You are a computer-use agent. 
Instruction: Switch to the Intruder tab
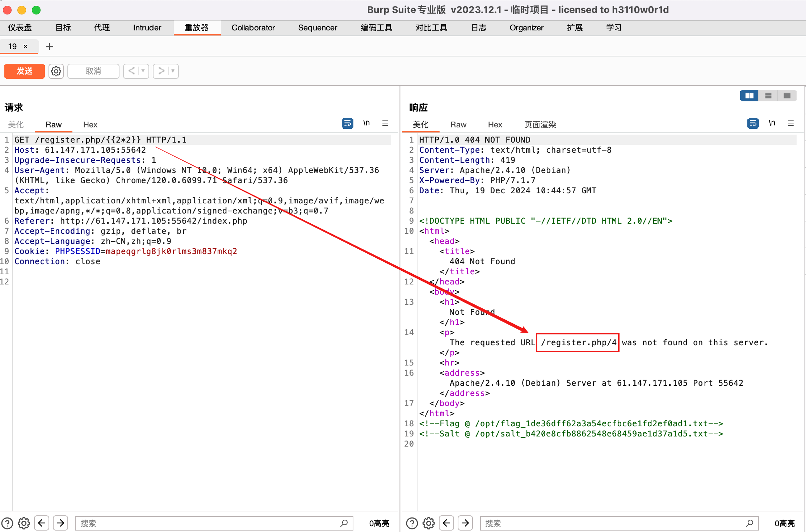click(147, 28)
